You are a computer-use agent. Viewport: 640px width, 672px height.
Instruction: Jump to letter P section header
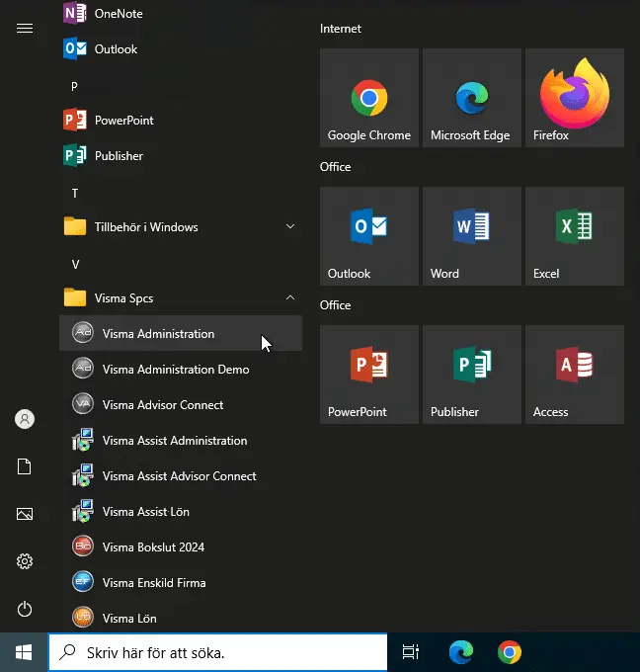pyautogui.click(x=74, y=87)
